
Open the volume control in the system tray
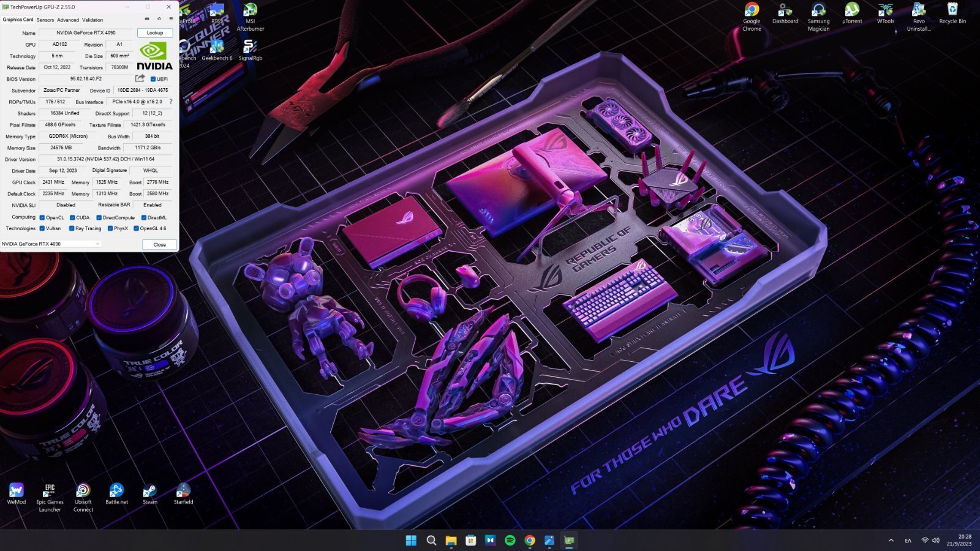coord(935,540)
